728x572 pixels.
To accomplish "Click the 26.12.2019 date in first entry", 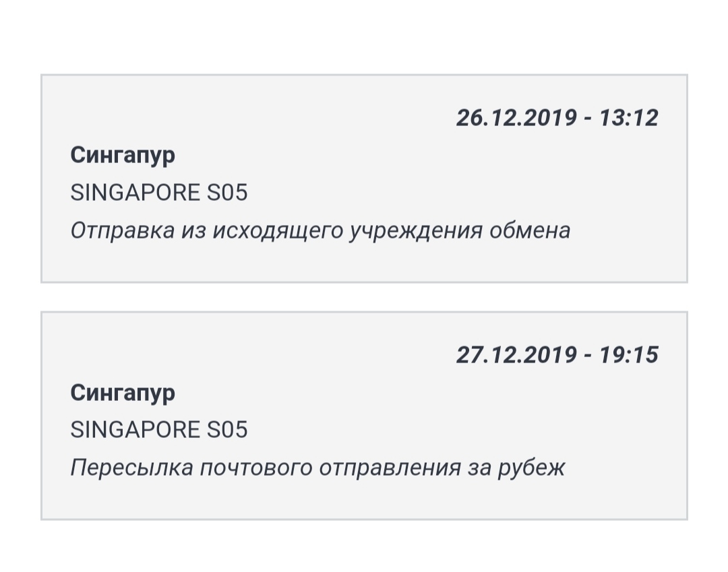I will click(516, 118).
